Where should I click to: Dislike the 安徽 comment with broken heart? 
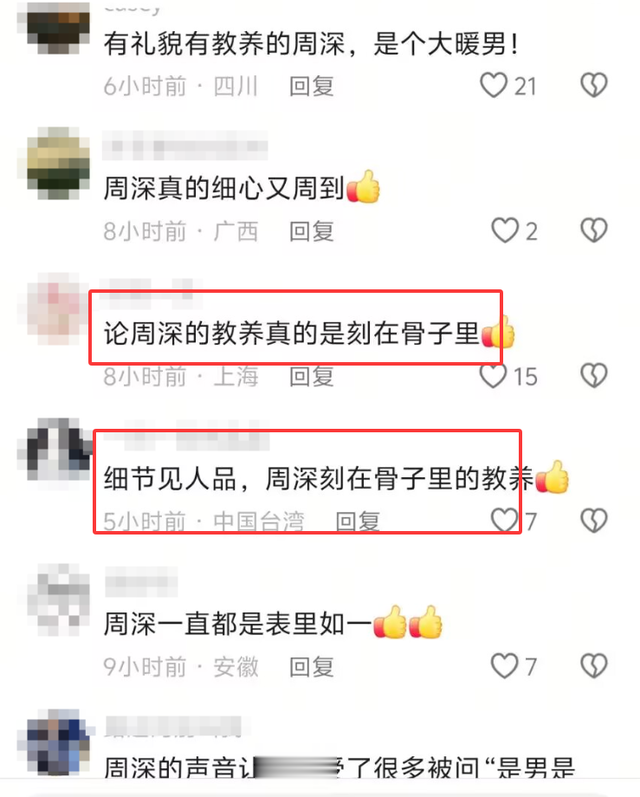594,666
